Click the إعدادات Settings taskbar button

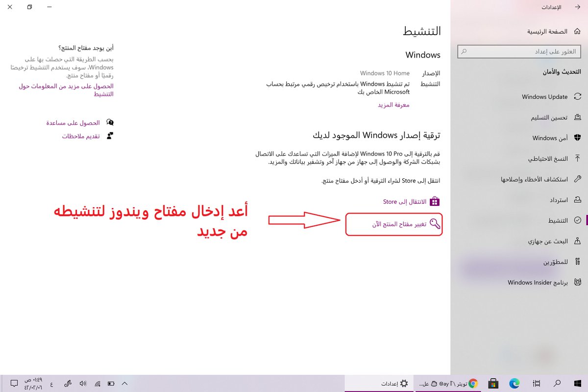tap(379, 383)
